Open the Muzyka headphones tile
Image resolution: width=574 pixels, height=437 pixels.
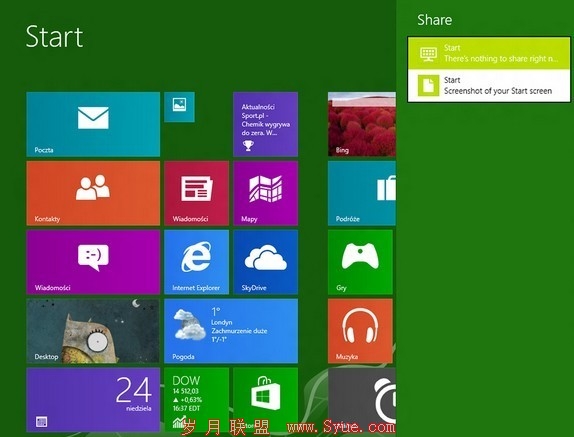pyautogui.click(x=360, y=331)
